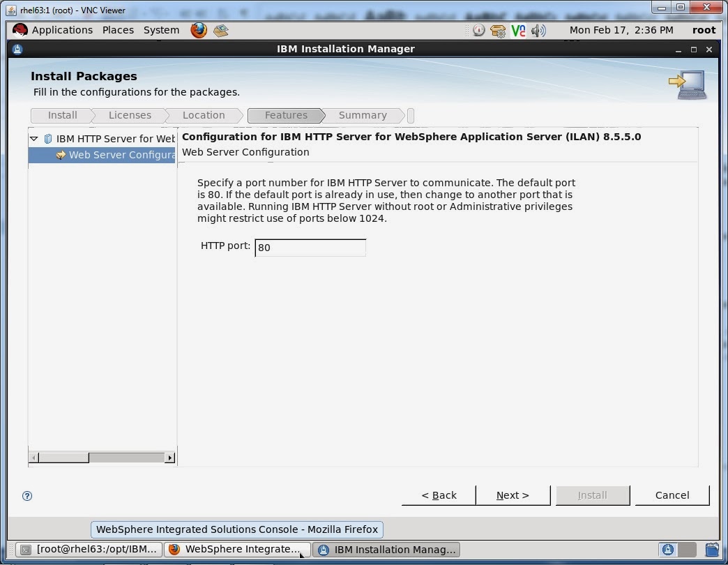Return to the Licenses step

tap(130, 115)
